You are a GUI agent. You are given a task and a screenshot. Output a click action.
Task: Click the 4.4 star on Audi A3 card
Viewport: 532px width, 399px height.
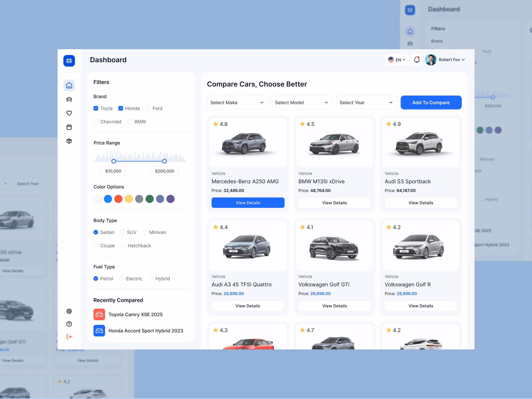215,227
